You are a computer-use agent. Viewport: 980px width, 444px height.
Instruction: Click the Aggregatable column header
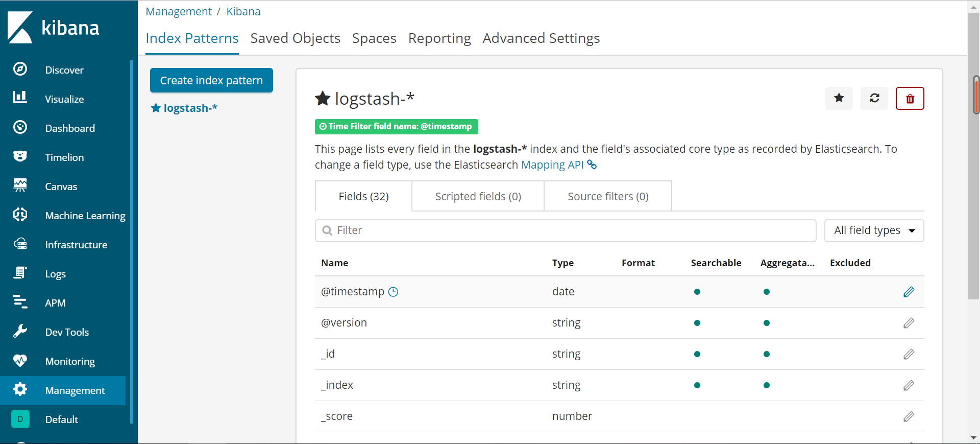(x=787, y=263)
